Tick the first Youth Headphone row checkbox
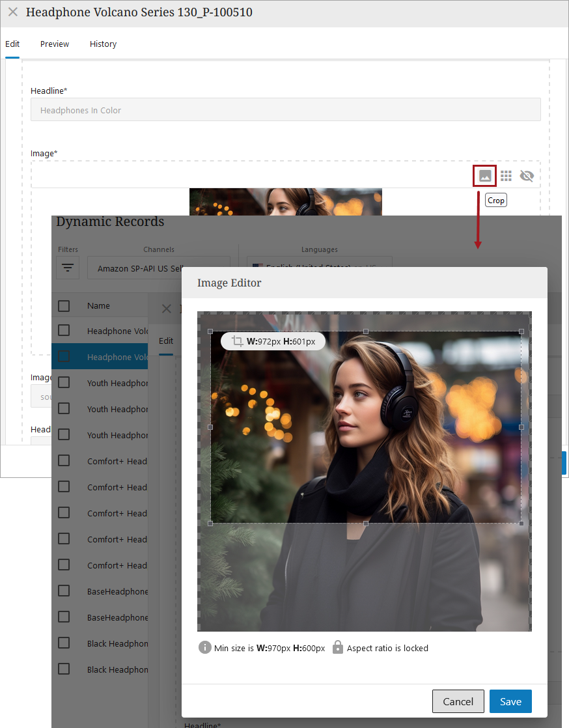Screen dimensions: 569x728 tap(64, 383)
